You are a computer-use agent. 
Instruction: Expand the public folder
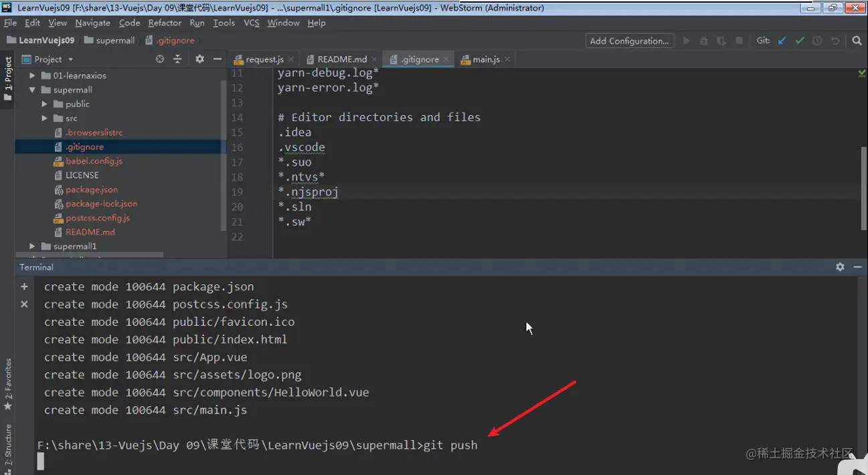45,104
